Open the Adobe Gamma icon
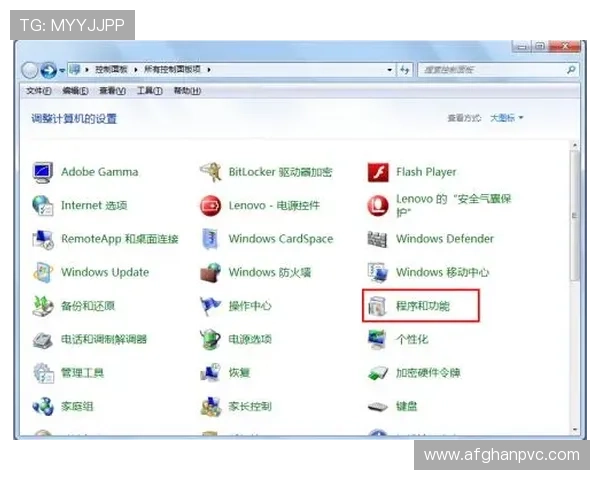The height and width of the screenshot is (480, 600). 42,172
